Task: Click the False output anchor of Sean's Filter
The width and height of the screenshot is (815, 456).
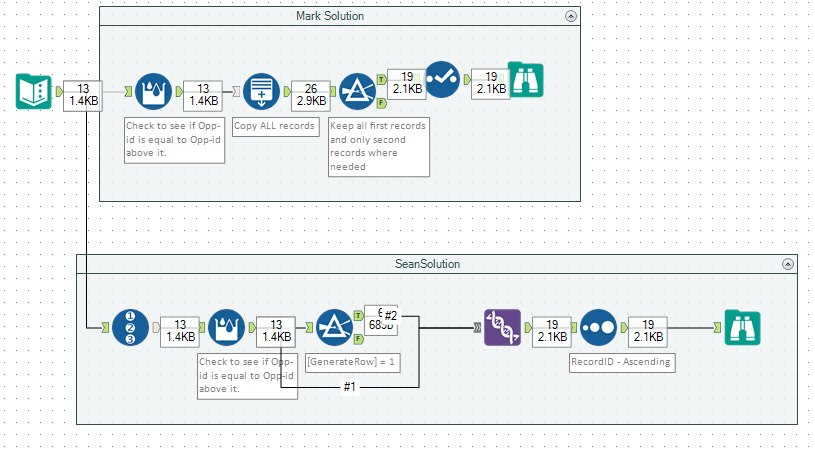Action: 359,340
